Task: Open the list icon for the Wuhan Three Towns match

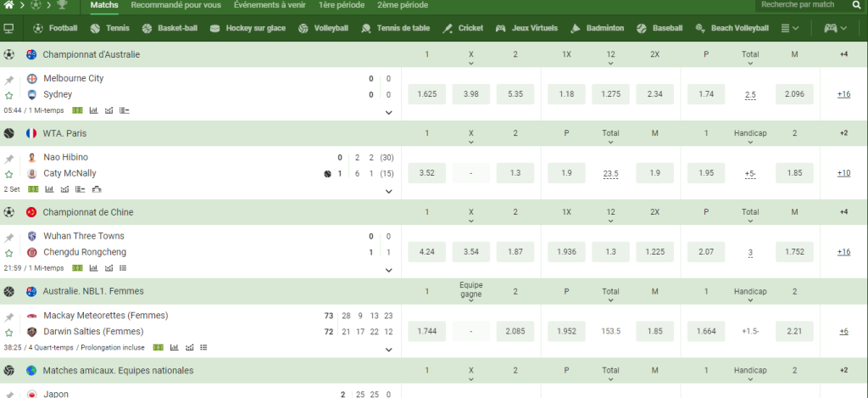Action: click(x=124, y=267)
